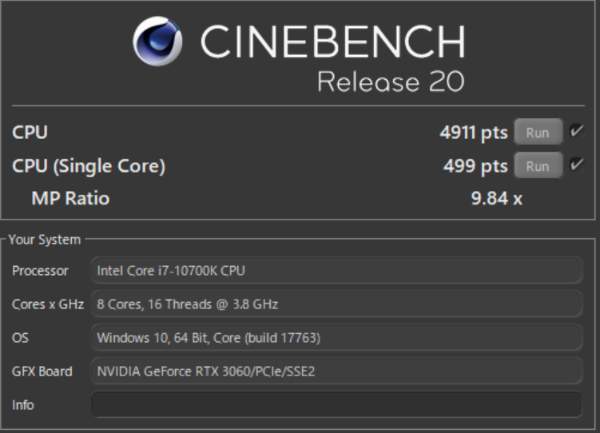Click the MP Ratio label
Viewport: 600px width, 433px height.
pyautogui.click(x=70, y=198)
